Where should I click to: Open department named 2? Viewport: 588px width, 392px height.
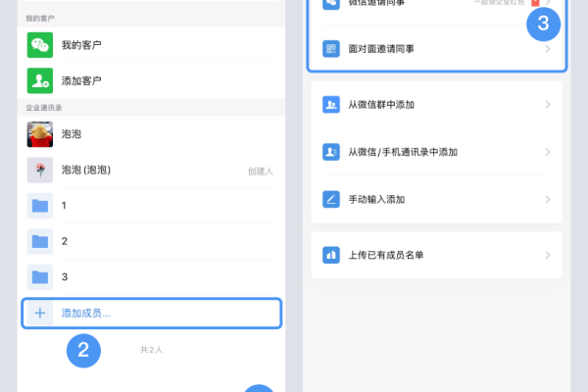pos(65,241)
